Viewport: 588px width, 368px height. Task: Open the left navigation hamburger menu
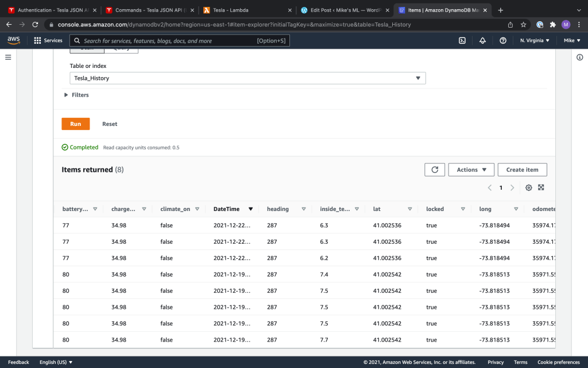click(x=8, y=57)
